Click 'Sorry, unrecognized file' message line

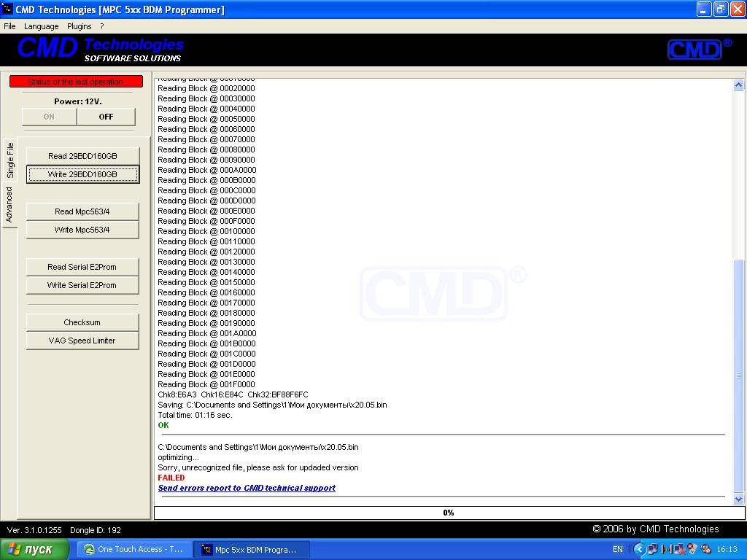point(258,467)
